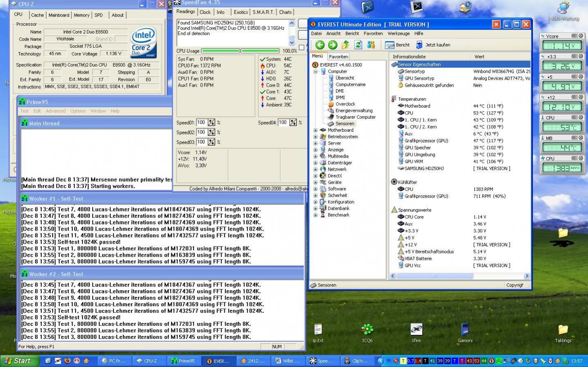
Task: Click EVEREST toolbar green Back arrow
Action: pos(320,45)
